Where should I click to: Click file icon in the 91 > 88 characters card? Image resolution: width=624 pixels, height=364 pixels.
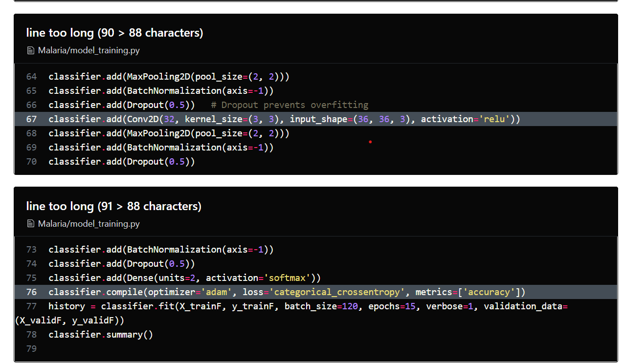click(31, 224)
